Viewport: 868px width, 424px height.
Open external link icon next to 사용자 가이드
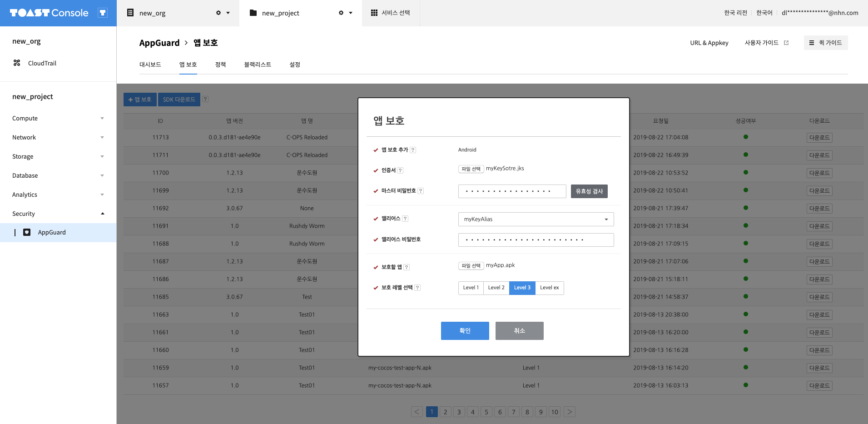click(786, 43)
